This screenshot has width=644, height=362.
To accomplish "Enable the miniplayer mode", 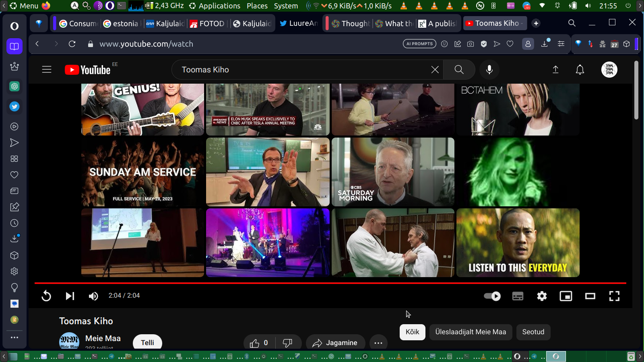I will (566, 296).
